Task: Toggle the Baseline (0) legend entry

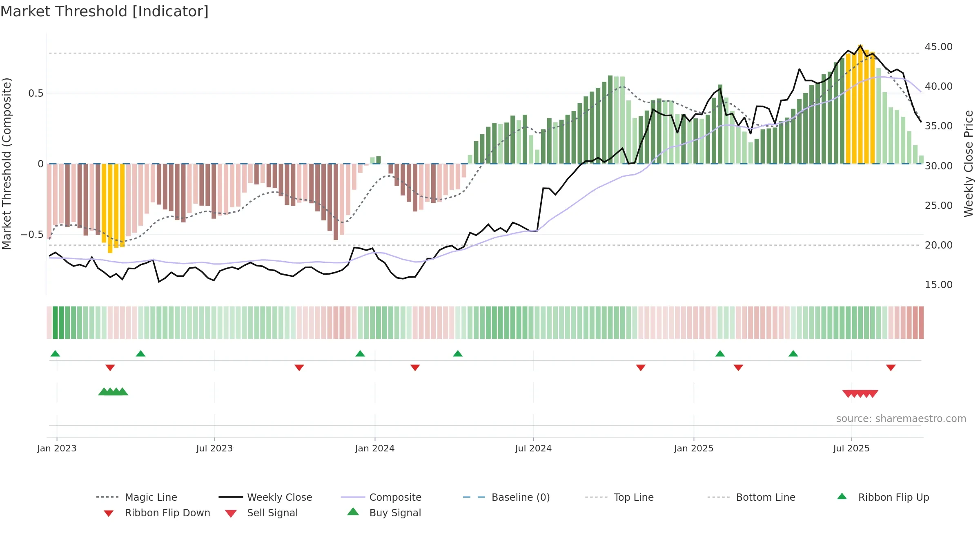Action: 506,497
